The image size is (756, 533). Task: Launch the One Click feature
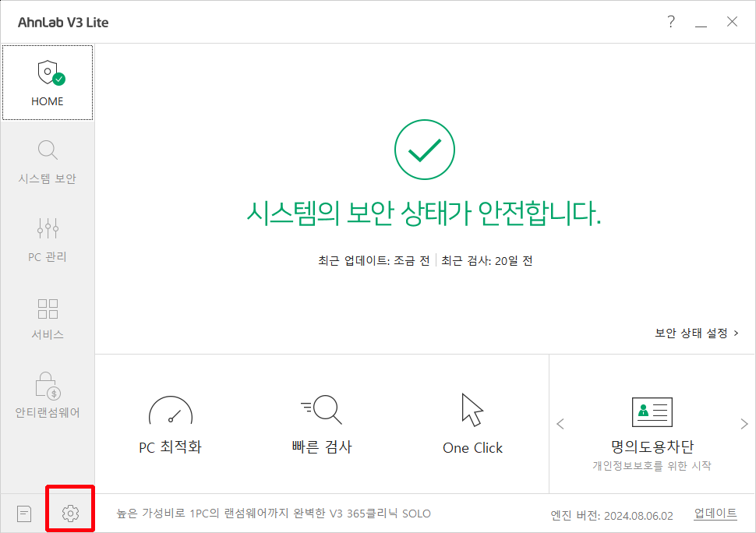[x=472, y=425]
